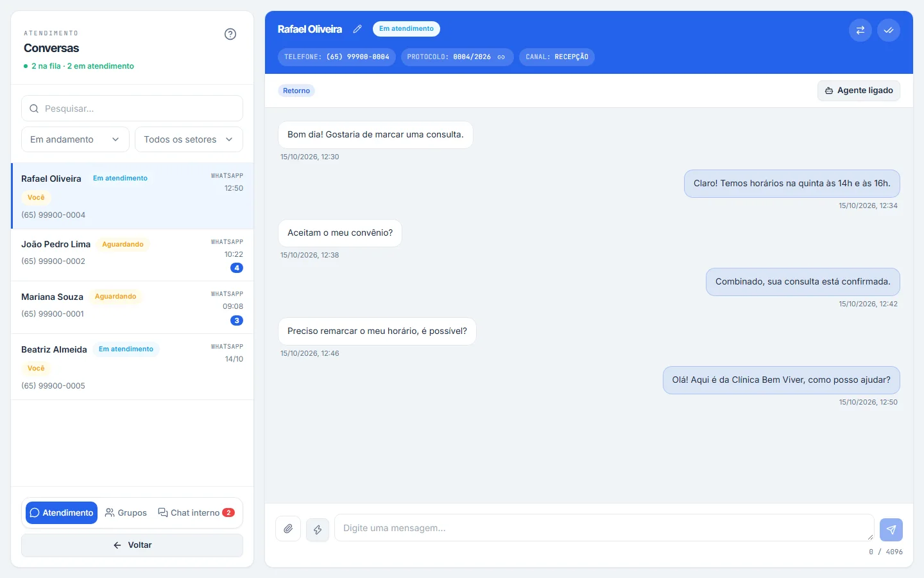Switch to the Grupos tab

[126, 512]
